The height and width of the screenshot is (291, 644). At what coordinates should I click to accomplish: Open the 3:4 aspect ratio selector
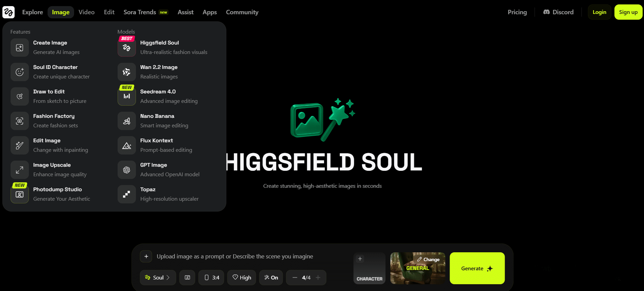click(x=211, y=277)
